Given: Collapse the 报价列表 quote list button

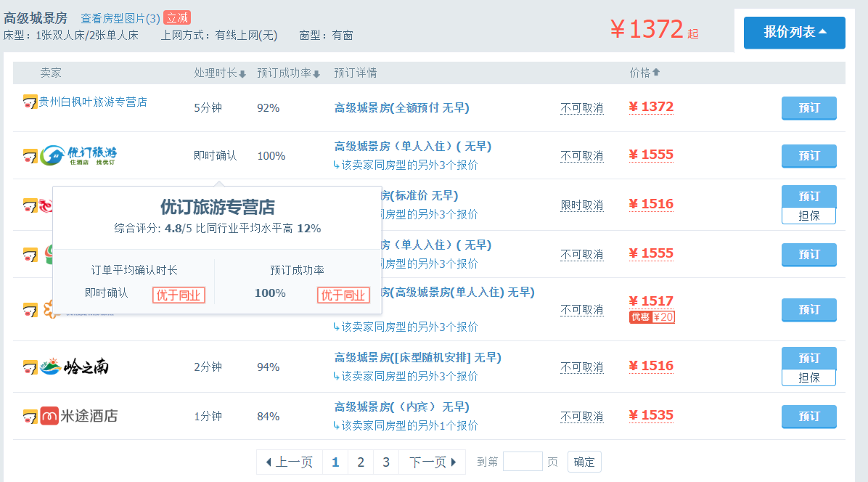Looking at the screenshot, I should point(795,33).
